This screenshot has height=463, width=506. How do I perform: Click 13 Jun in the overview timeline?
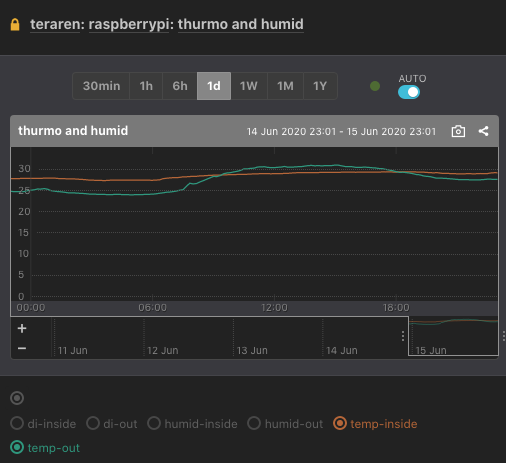252,350
